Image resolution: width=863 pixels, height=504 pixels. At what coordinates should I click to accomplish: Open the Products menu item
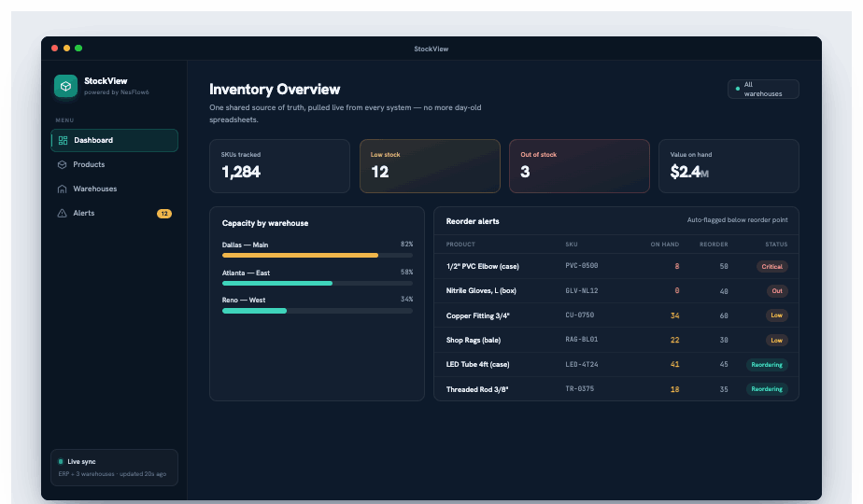pos(115,164)
